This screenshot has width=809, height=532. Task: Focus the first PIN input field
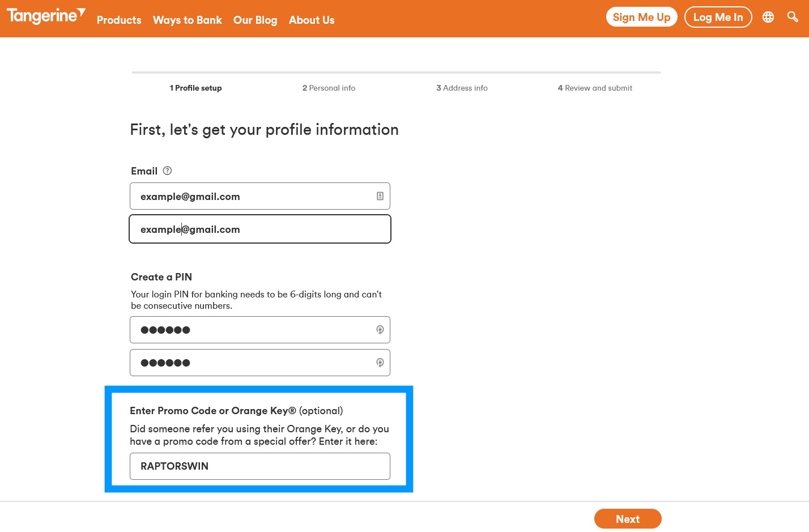click(260, 330)
